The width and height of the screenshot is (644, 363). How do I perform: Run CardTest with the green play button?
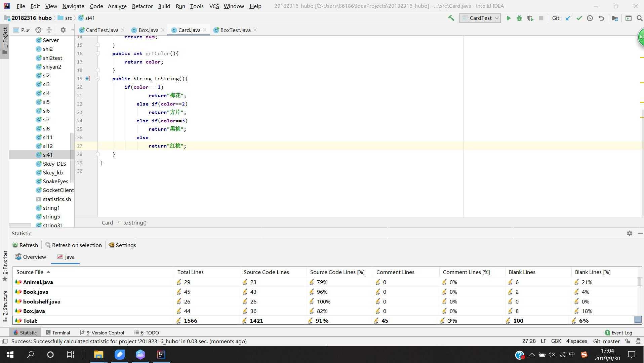[x=509, y=18]
